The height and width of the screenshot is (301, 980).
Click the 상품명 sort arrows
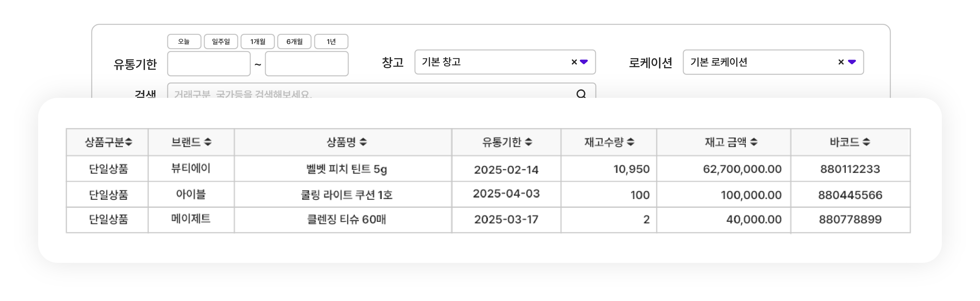click(363, 142)
